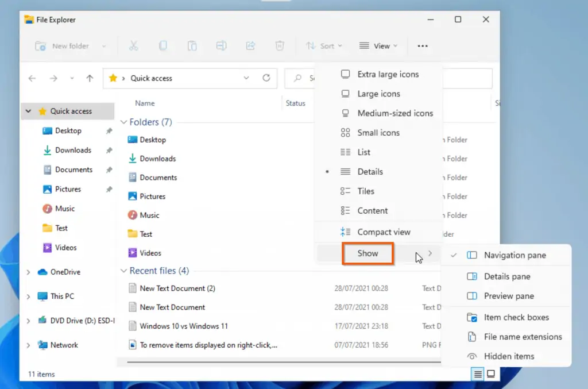Click the Cut scissors icon in toolbar
Viewport: 588px width, 389px height.
pyautogui.click(x=133, y=46)
